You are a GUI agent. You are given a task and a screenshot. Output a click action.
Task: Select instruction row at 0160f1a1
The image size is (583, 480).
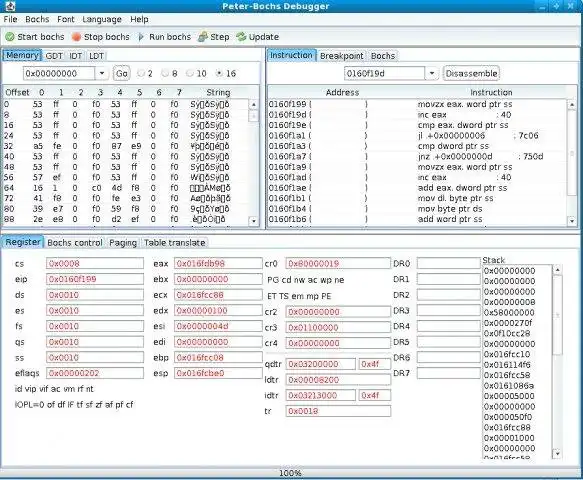[418, 136]
